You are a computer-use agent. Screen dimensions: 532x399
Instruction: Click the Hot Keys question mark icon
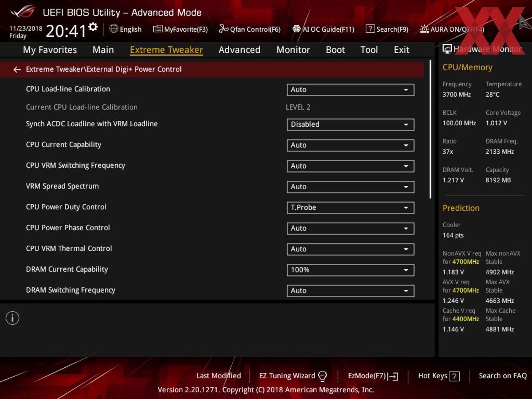click(x=454, y=376)
